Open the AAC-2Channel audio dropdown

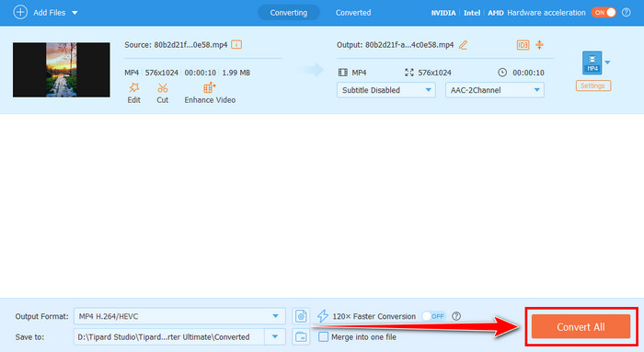click(495, 90)
